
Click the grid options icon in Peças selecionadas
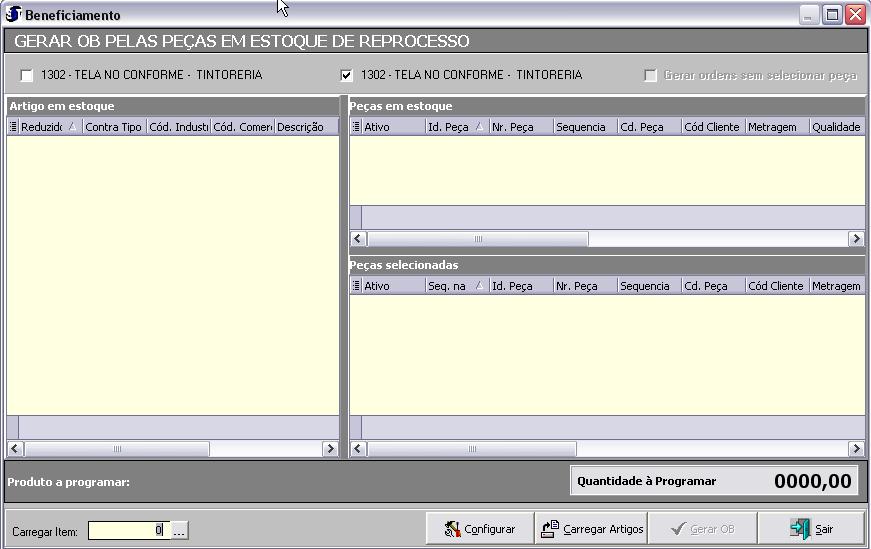pos(355,286)
